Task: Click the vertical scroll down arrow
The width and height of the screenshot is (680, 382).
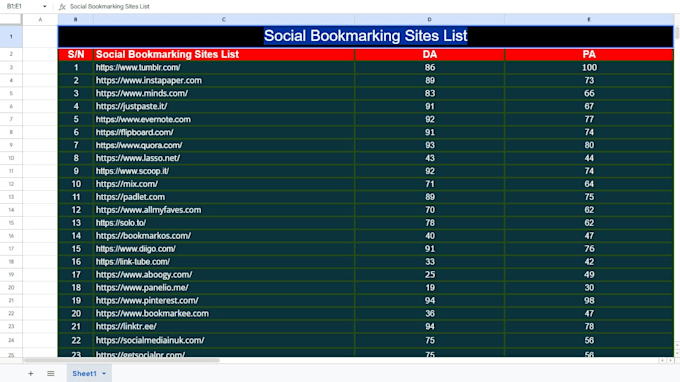Action: (677, 353)
